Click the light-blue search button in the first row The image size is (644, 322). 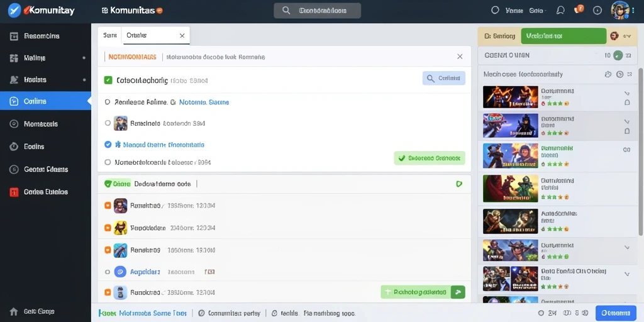[444, 78]
